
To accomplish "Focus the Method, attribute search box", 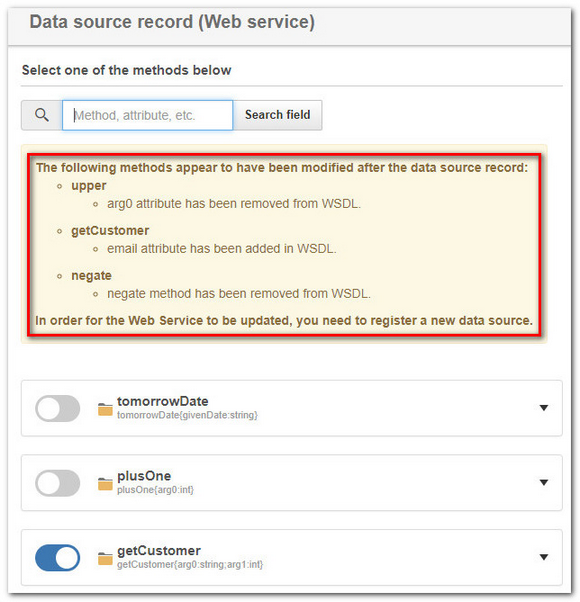I will coord(147,115).
